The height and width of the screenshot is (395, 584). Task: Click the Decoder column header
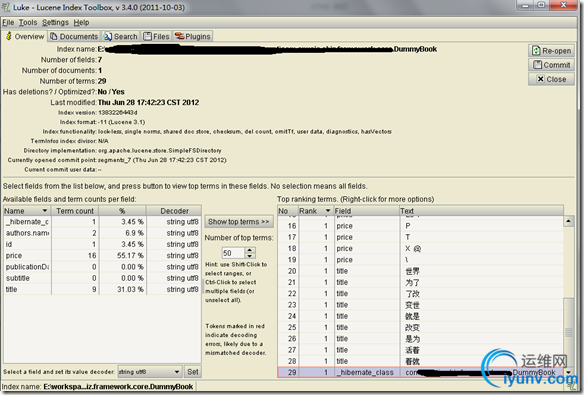click(x=174, y=211)
